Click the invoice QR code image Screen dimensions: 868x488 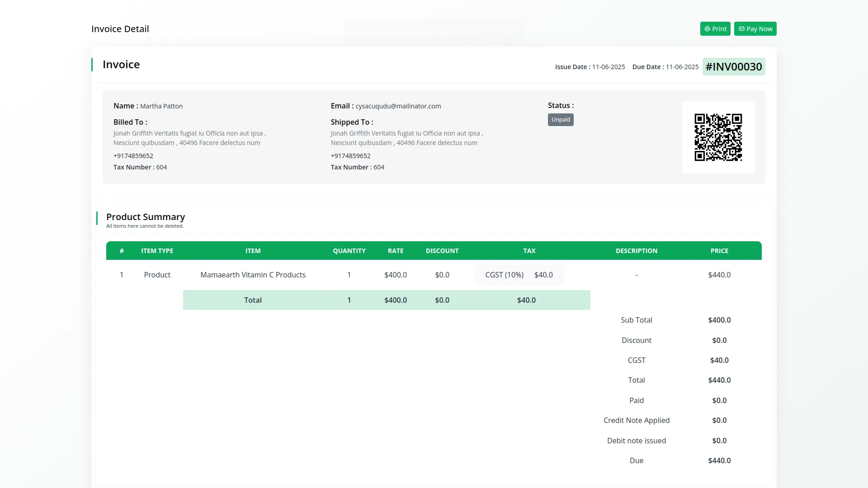tap(718, 137)
